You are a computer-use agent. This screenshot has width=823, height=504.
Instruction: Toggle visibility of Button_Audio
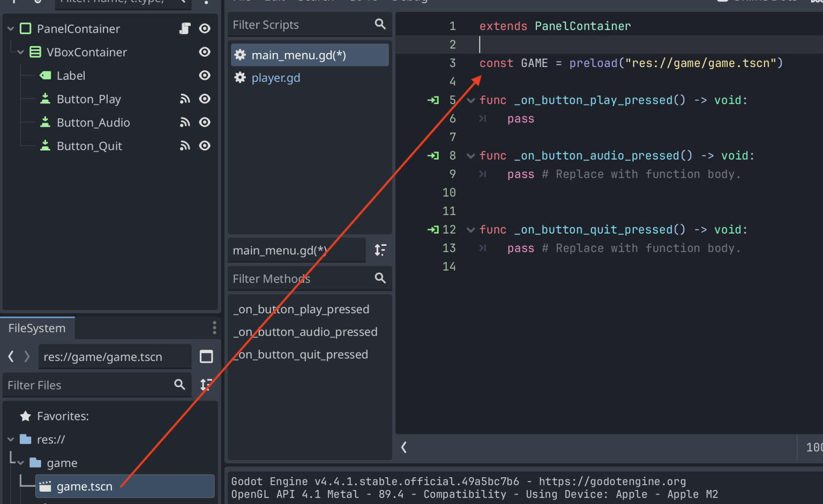[x=205, y=122]
